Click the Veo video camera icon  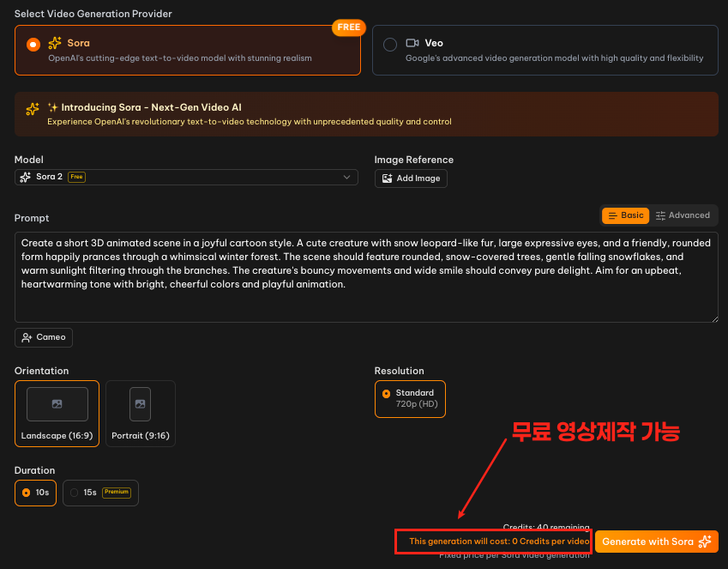pyautogui.click(x=412, y=43)
